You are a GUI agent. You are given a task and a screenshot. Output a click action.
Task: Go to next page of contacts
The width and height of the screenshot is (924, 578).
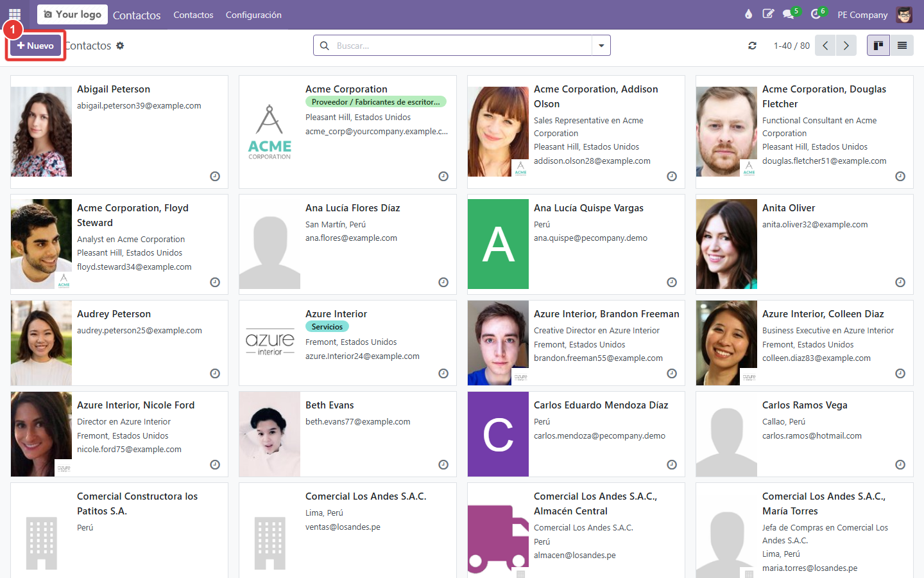[x=846, y=46]
